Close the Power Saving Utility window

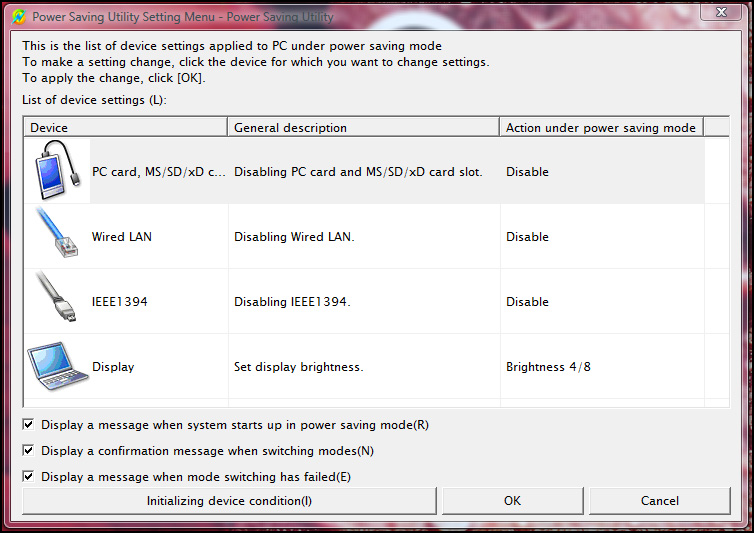pos(721,12)
